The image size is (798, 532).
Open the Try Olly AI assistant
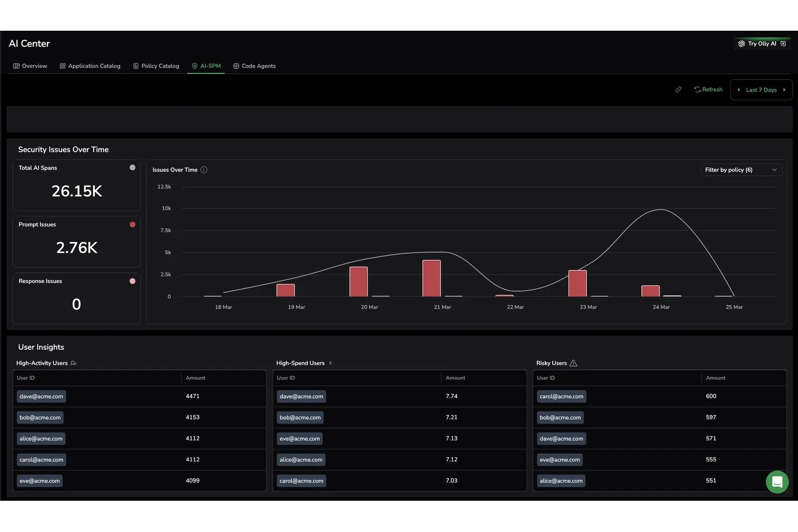coord(762,44)
